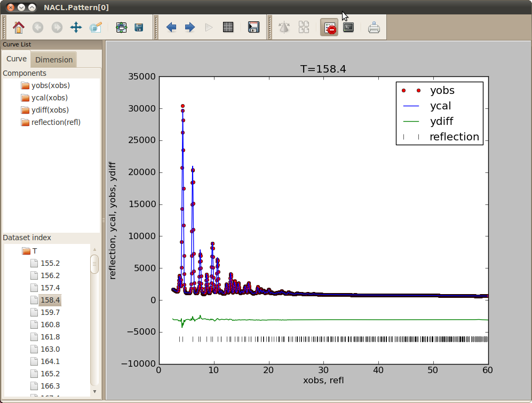Click dataset list scrollbar thumb
The width and height of the screenshot is (532, 403).
(x=94, y=264)
